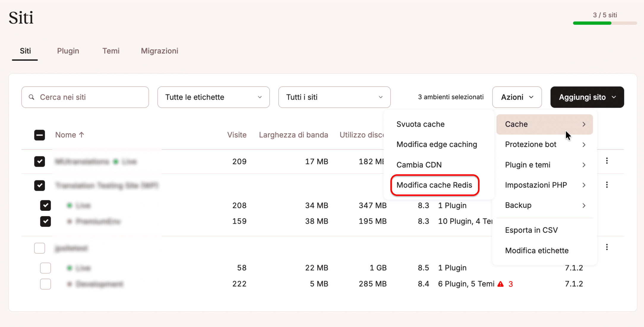Screen dimensions: 644x327
Task: Uncheck the Translation Testing Site checkbox
Action: point(40,185)
